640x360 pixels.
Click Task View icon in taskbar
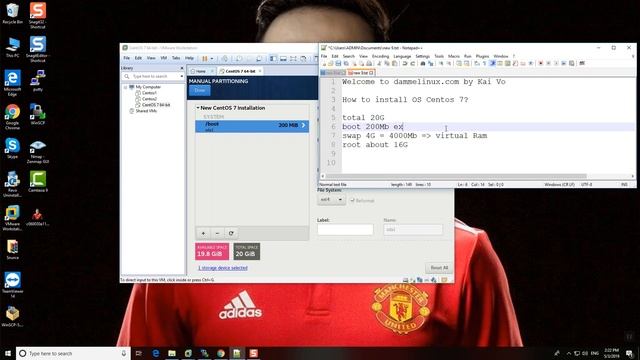point(139,353)
